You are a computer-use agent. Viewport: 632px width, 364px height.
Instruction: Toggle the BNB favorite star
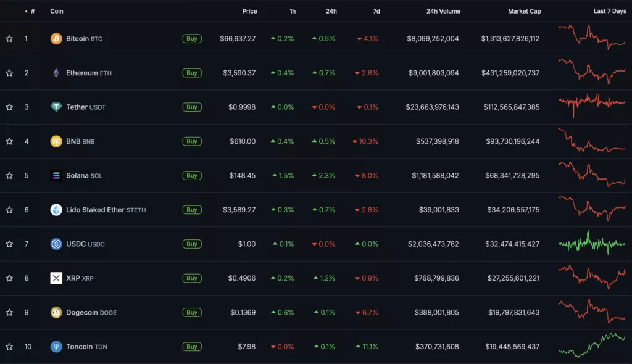click(x=9, y=141)
